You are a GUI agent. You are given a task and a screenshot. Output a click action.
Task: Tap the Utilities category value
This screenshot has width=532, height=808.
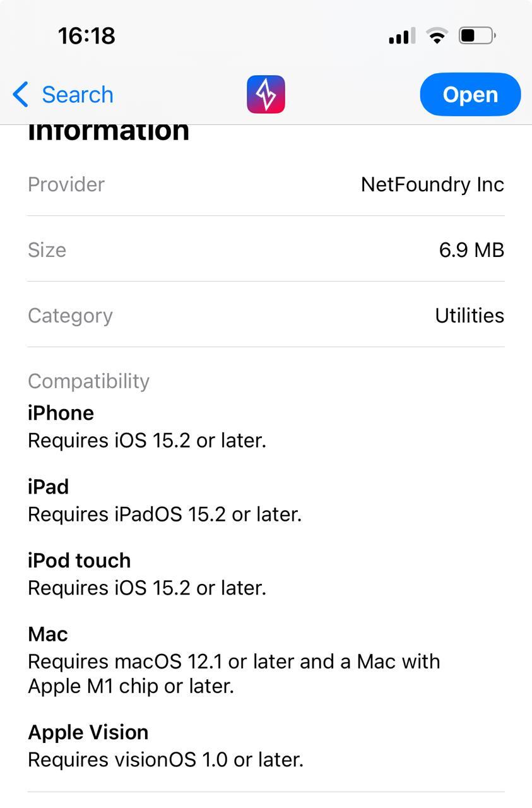pyautogui.click(x=470, y=316)
